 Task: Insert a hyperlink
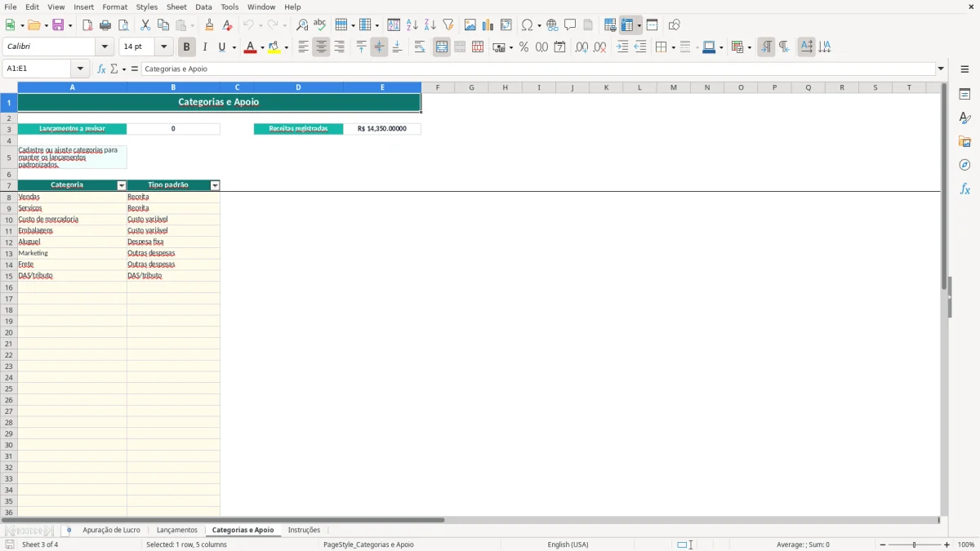tap(553, 25)
